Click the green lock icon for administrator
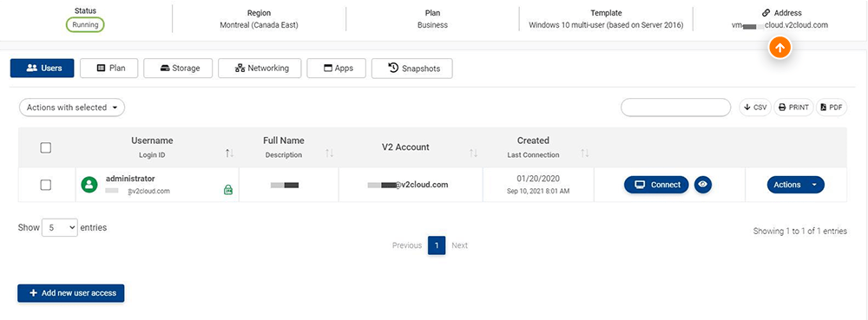This screenshot has height=320, width=868. (227, 190)
